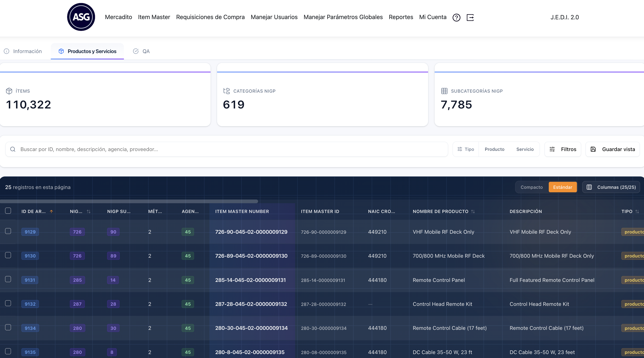Open Mi Cuenta menu

433,17
